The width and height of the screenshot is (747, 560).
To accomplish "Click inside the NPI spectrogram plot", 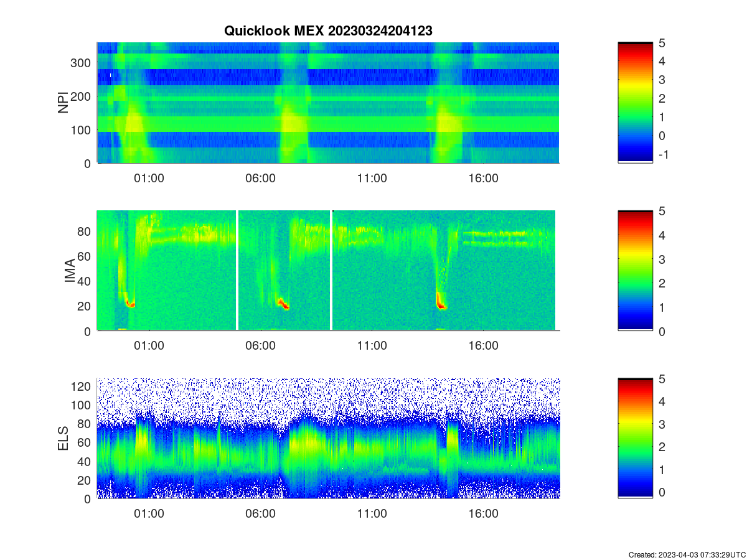I will pos(328,103).
